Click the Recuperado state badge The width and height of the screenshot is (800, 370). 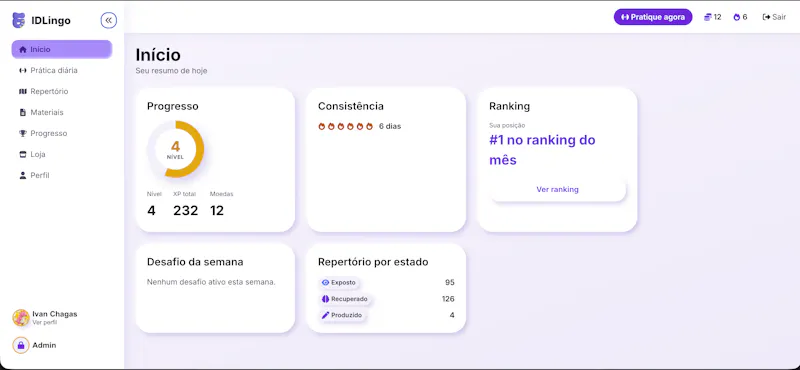pos(344,299)
